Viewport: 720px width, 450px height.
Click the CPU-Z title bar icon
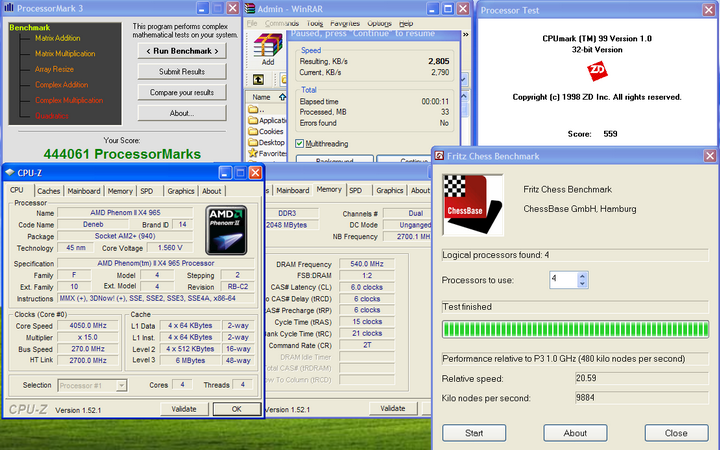10,173
